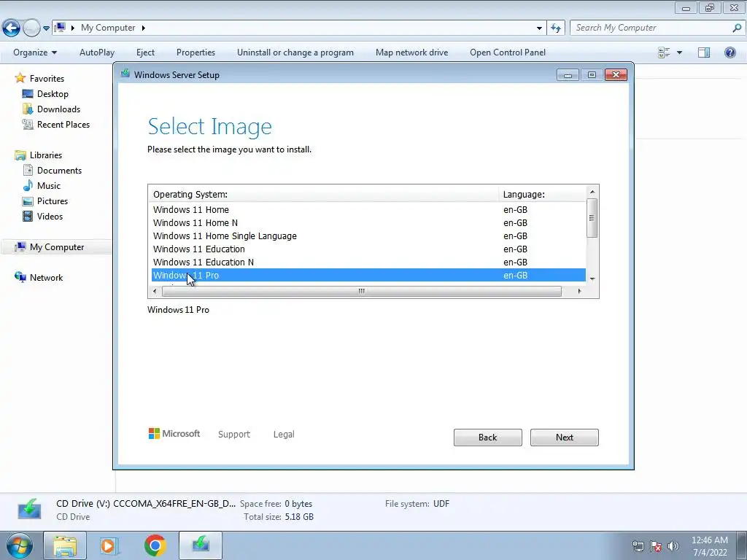The width and height of the screenshot is (747, 560).
Task: Click Eject in the toolbar
Action: pyautogui.click(x=145, y=52)
